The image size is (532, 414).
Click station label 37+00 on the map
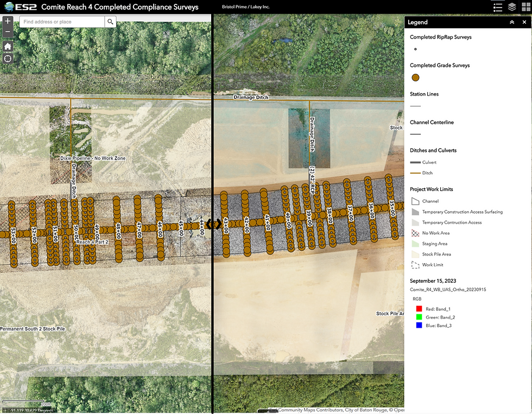pos(351,213)
